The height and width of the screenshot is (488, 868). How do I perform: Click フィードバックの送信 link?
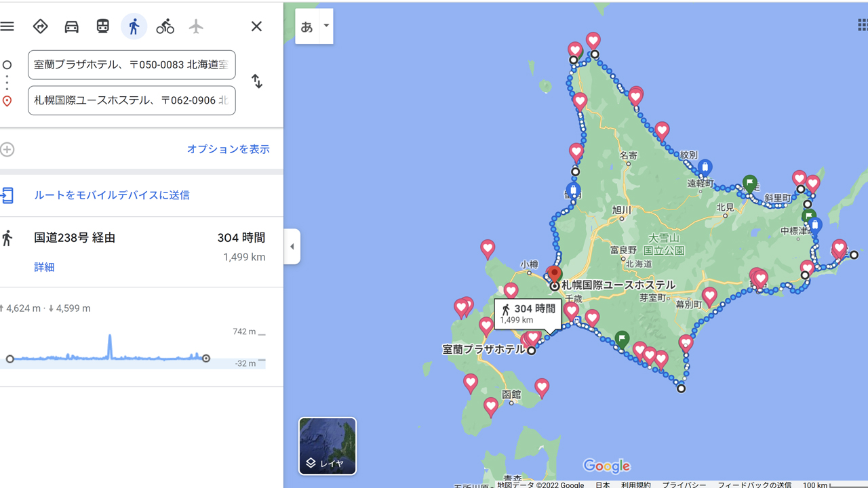(x=754, y=485)
